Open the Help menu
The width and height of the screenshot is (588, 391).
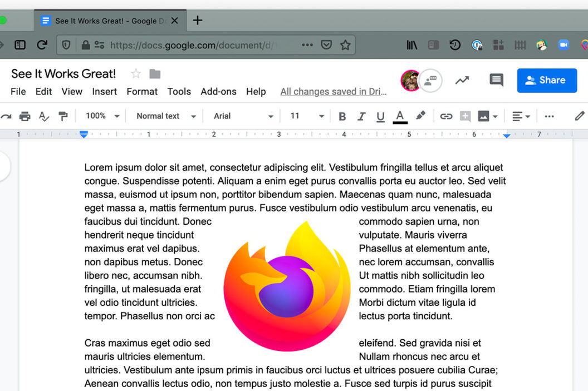(256, 92)
